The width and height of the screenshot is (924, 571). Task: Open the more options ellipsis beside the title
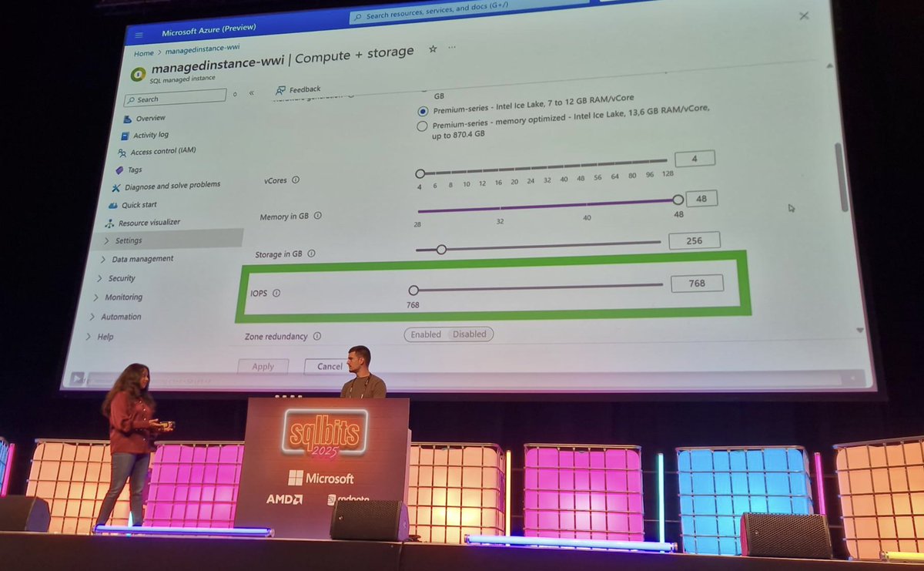452,48
